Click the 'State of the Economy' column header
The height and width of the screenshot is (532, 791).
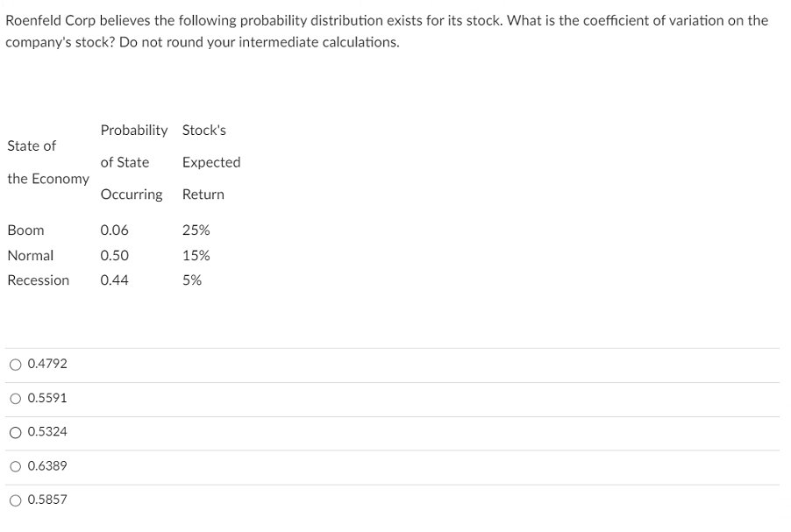coord(48,162)
